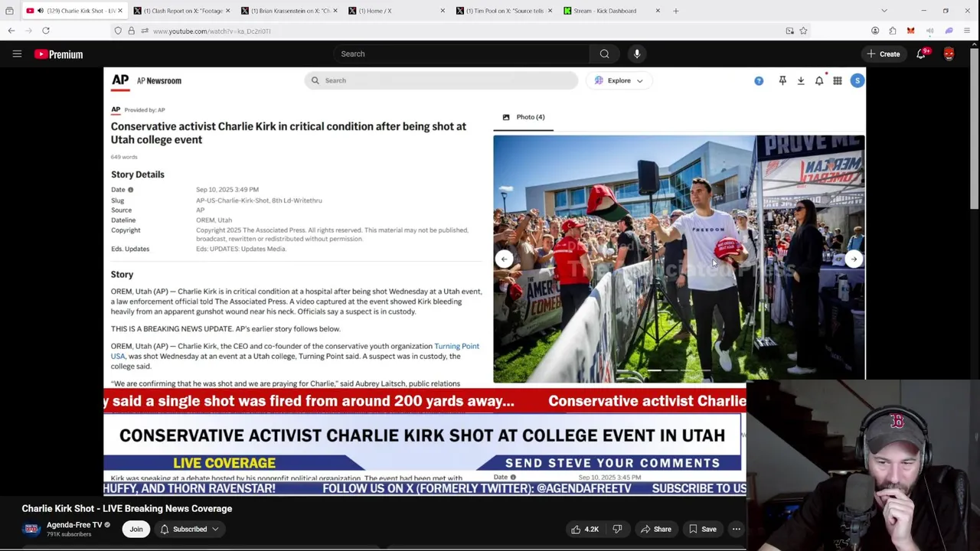The height and width of the screenshot is (551, 980).
Task: Reload the page with refresh icon
Action: coord(46,31)
